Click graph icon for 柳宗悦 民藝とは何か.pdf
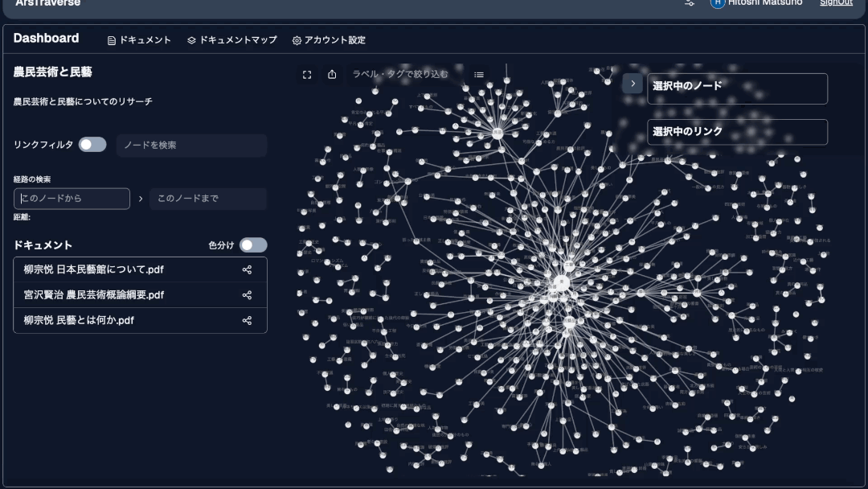 247,320
